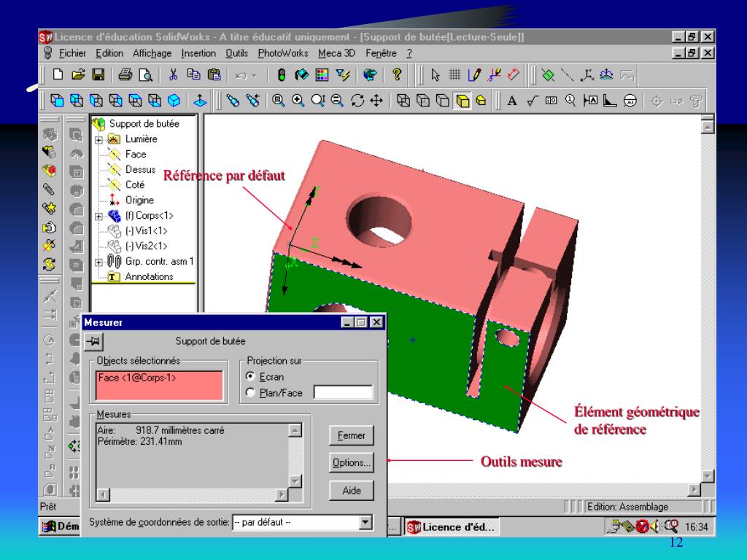Activate the Pan tool with four arrows

[x=376, y=101]
